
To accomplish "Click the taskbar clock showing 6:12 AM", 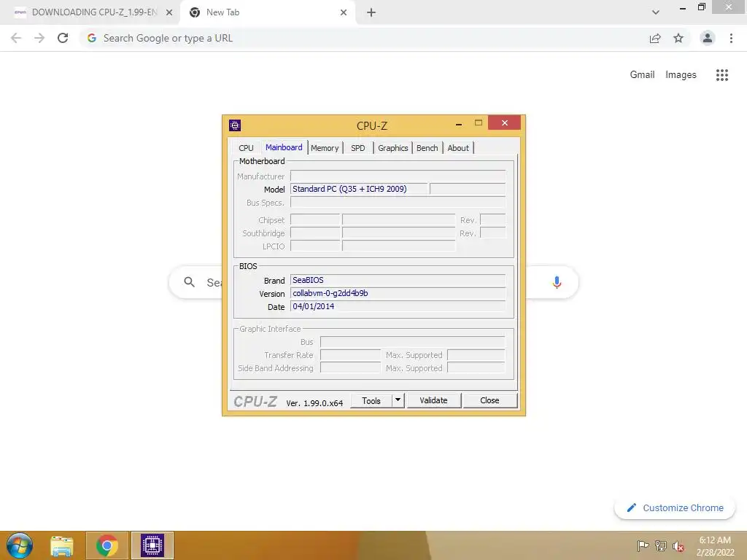I will [x=715, y=546].
